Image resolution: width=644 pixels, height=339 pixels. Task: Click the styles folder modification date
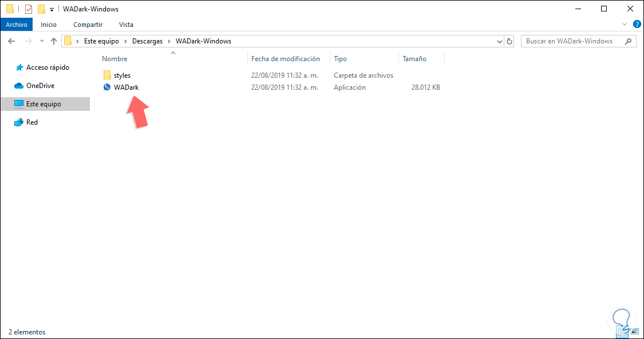tap(285, 75)
